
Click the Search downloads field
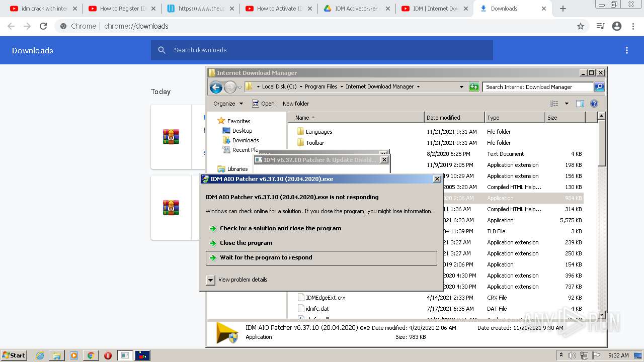point(322,50)
